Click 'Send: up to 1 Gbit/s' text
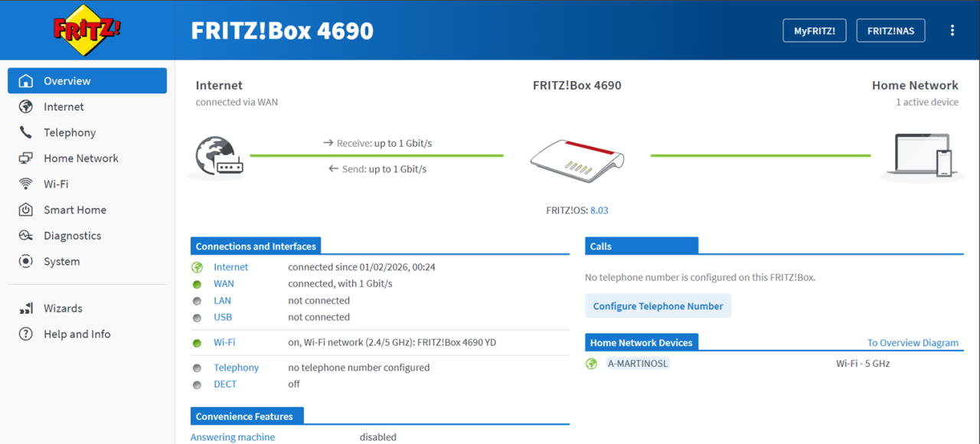 pos(377,168)
